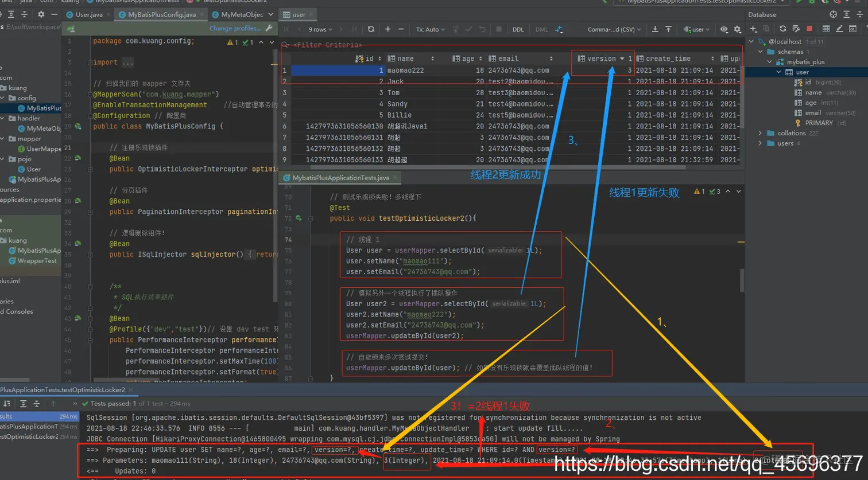868x480 pixels.
Task: Toggle the view options eye icon
Action: (x=724, y=29)
